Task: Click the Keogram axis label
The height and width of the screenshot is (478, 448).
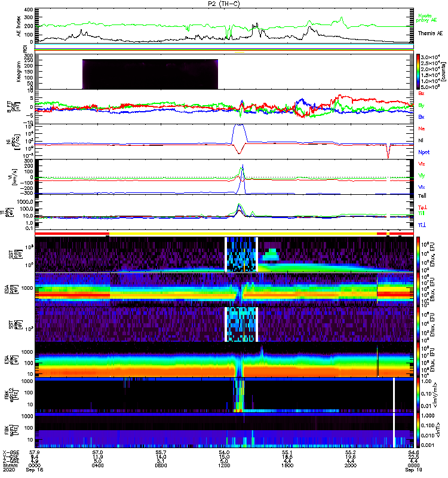Action: [x=19, y=71]
